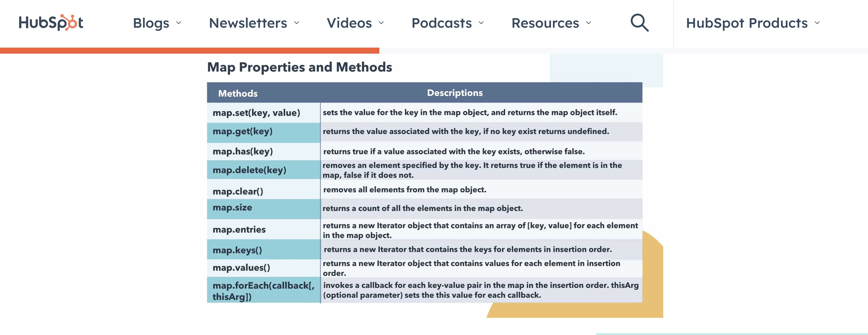Click the Descriptions table header
This screenshot has height=335, width=868.
pos(455,93)
